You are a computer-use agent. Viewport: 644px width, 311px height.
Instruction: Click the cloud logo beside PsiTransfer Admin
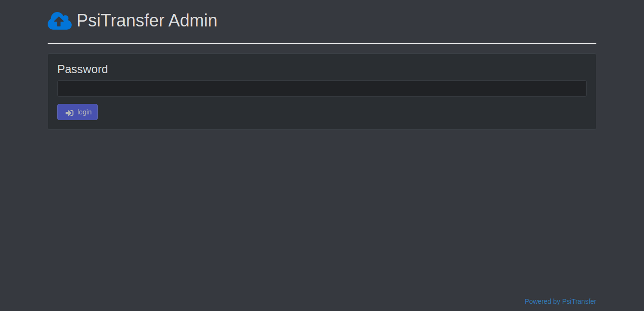pyautogui.click(x=60, y=21)
